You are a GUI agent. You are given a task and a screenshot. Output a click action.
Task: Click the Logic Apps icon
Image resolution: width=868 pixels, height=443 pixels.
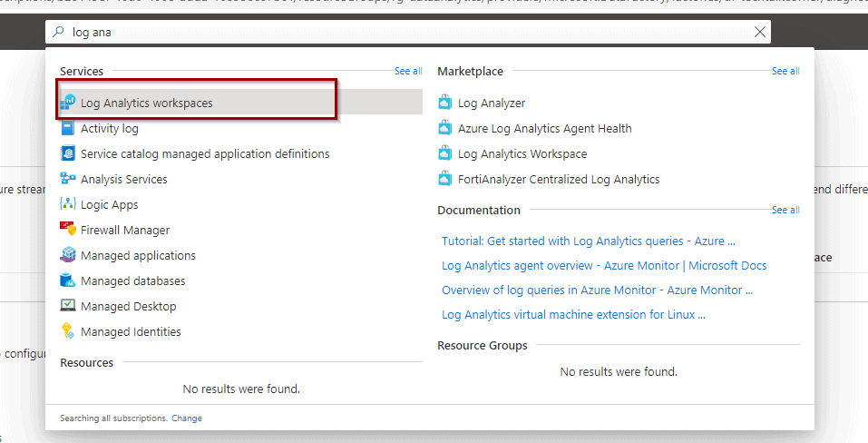(x=67, y=204)
